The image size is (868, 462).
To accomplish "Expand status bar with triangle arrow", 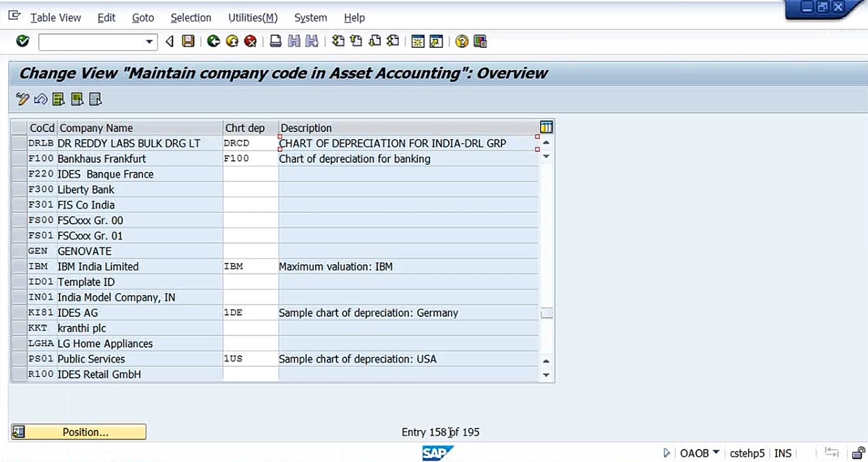I will [667, 452].
